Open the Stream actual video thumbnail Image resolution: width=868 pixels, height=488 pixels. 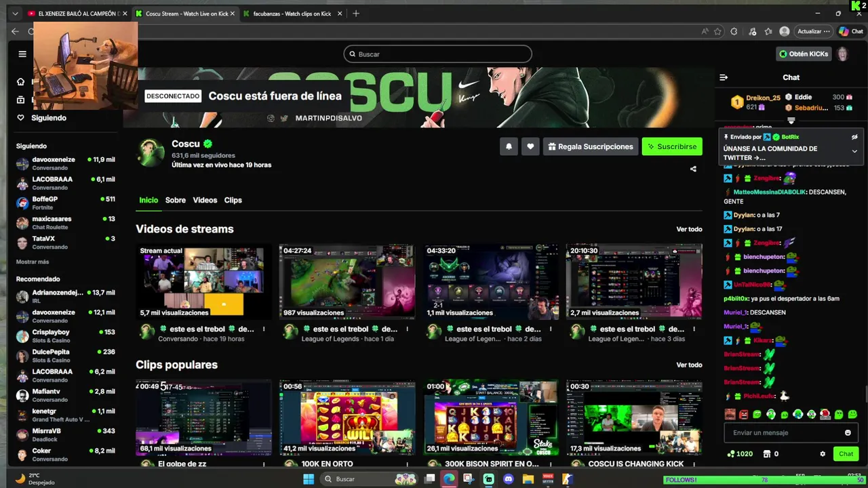coord(203,281)
